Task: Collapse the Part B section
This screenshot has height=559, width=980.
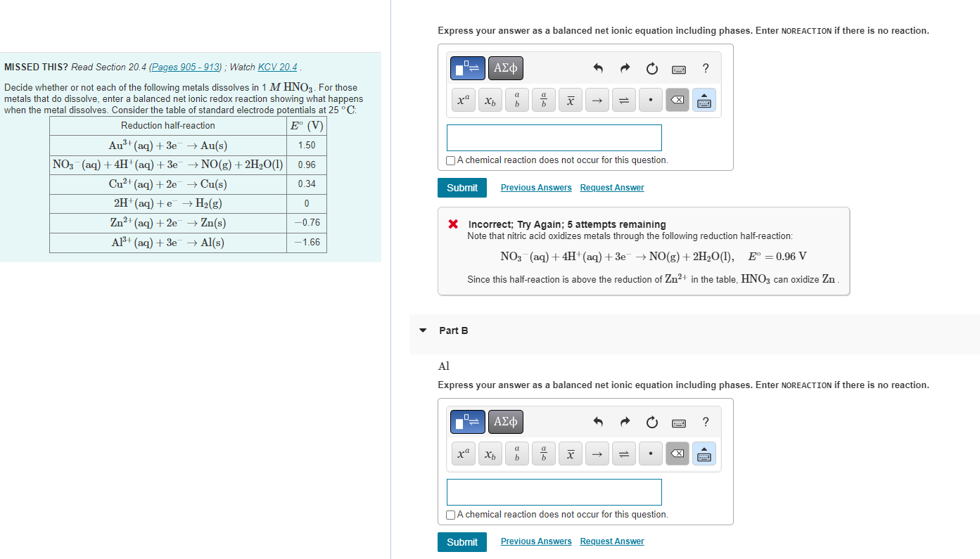Action: tap(422, 330)
